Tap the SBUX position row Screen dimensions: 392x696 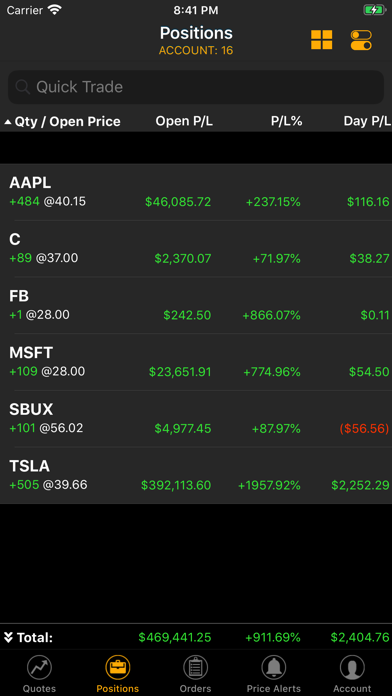tap(196, 419)
